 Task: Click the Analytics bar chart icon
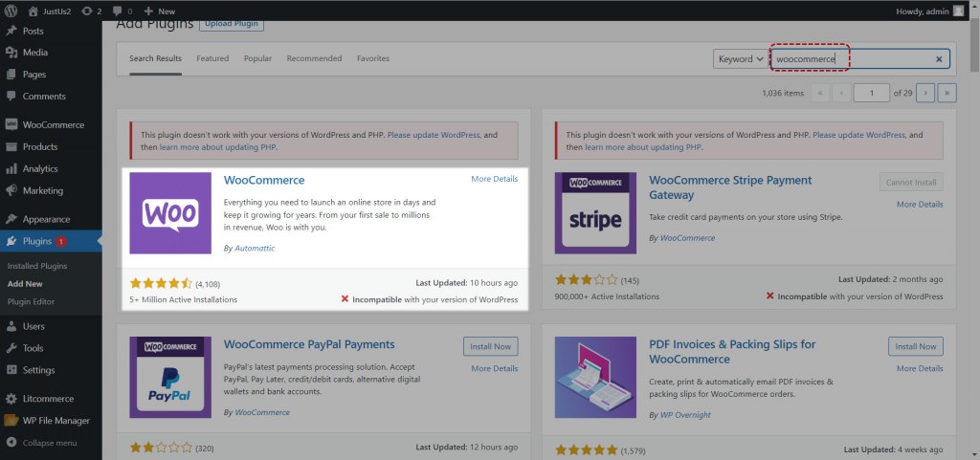pos(11,168)
